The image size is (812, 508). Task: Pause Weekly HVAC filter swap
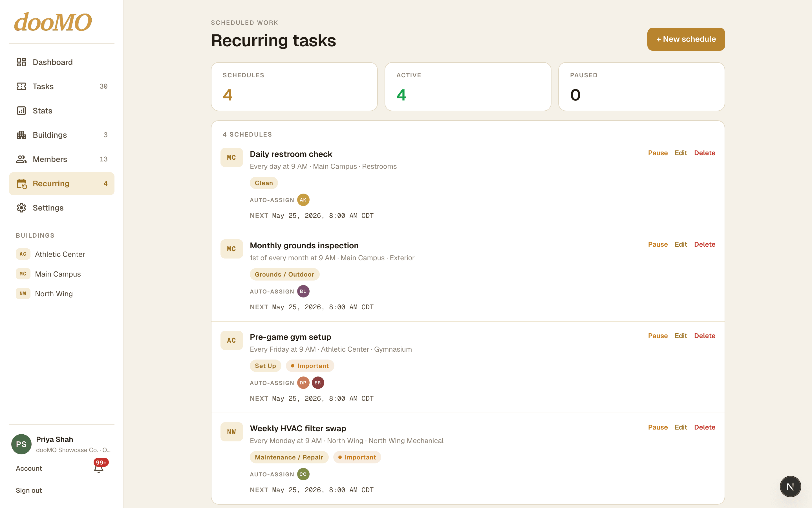click(x=658, y=427)
